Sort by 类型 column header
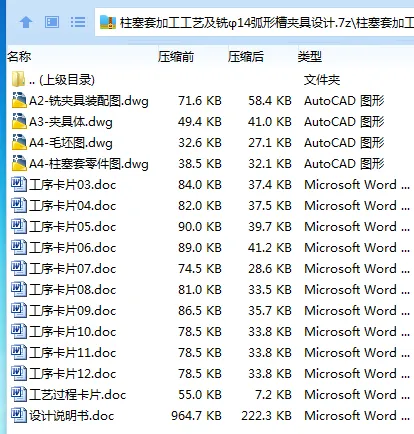The width and height of the screenshot is (414, 434). point(310,57)
